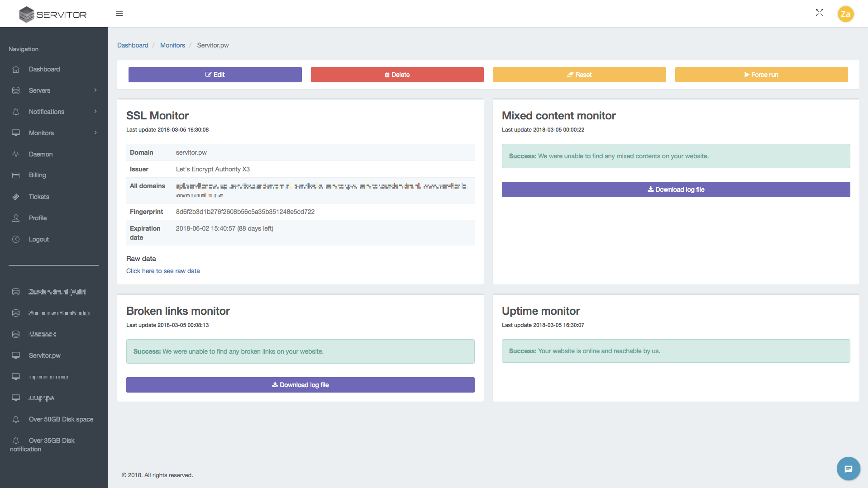The image size is (868, 488).
Task: Click the Tickets tag icon
Action: (16, 197)
